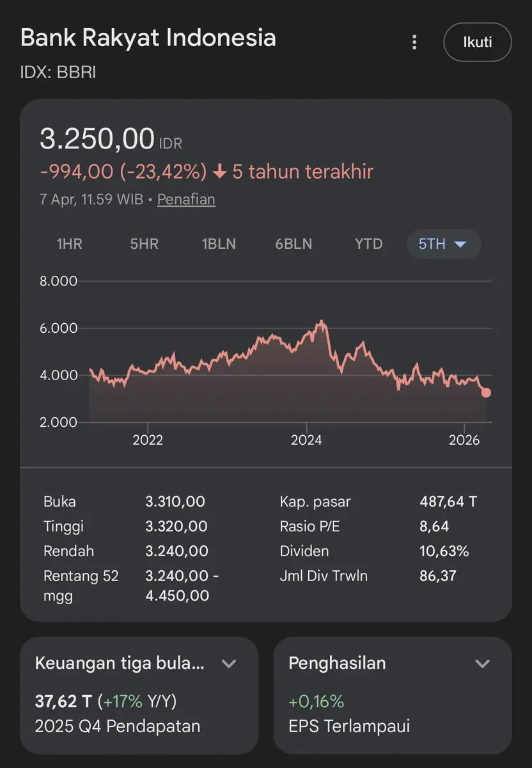Click the down arrow next to price change
This screenshot has width=532, height=768.
[220, 172]
